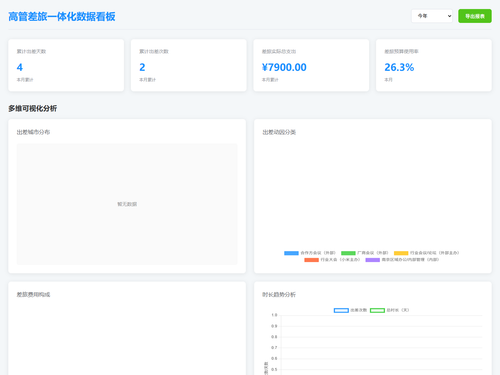Image resolution: width=500 pixels, height=375 pixels.
Task: Toggle the purple legend swatch in 出差动因分类
Action: (x=373, y=260)
